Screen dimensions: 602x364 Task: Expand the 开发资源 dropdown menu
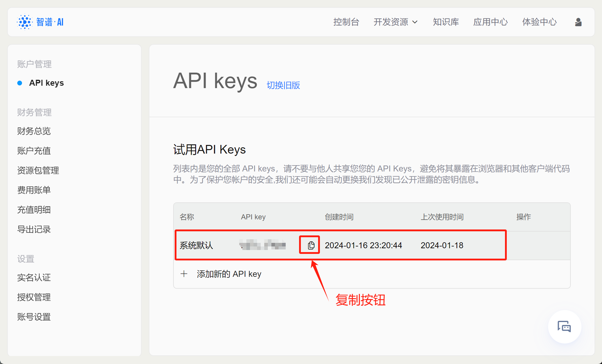[x=395, y=22]
